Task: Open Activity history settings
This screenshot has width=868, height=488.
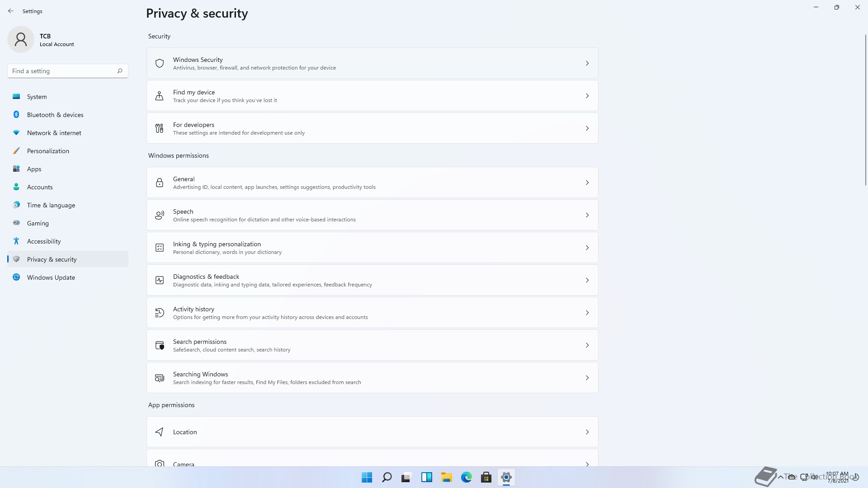Action: coord(373,313)
